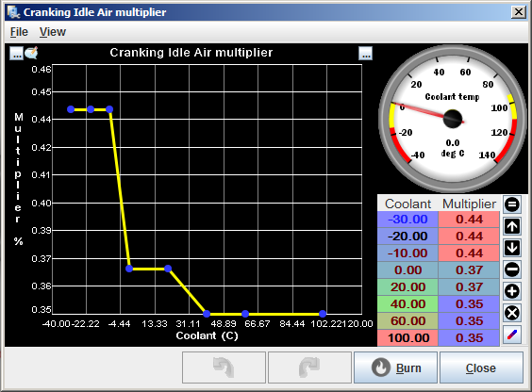Click the down arrow decrement icon
The height and width of the screenshot is (392, 532).
(512, 248)
